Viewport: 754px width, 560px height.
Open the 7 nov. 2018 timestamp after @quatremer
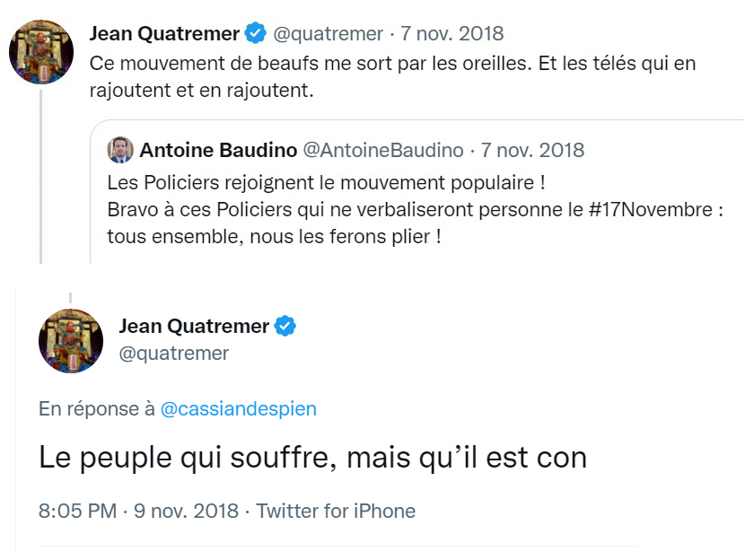coord(451,34)
